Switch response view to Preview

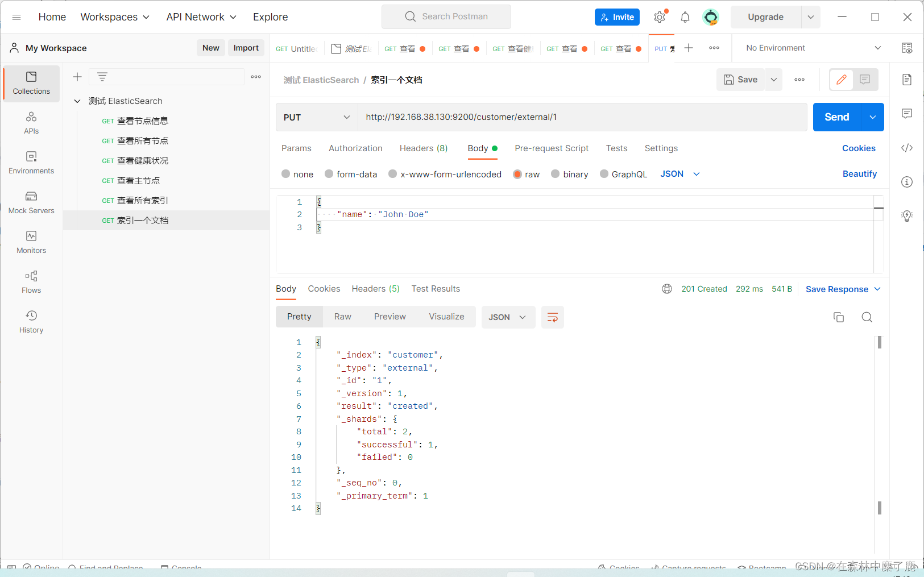click(390, 317)
